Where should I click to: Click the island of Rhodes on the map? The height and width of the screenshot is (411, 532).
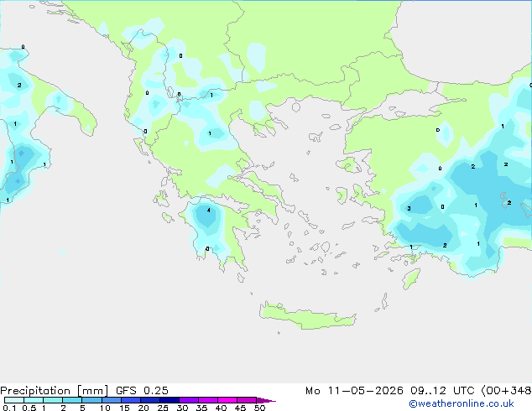coord(411,278)
